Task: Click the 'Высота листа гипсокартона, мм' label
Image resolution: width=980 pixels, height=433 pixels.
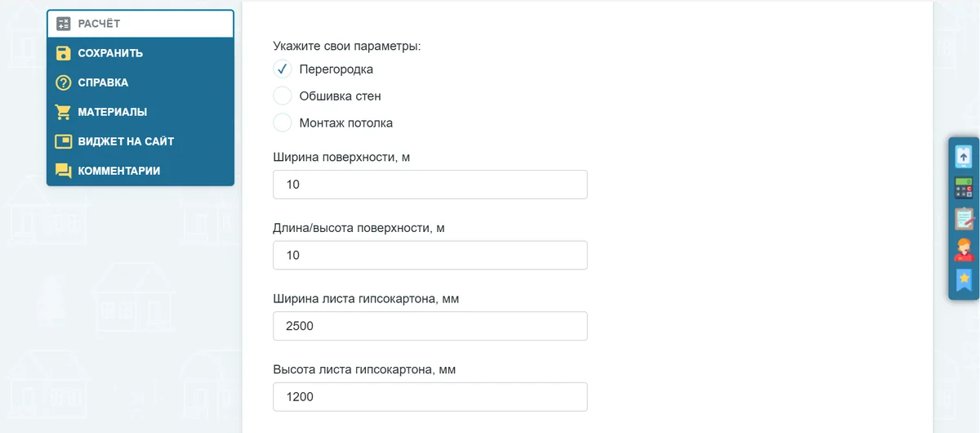Action: (364, 369)
